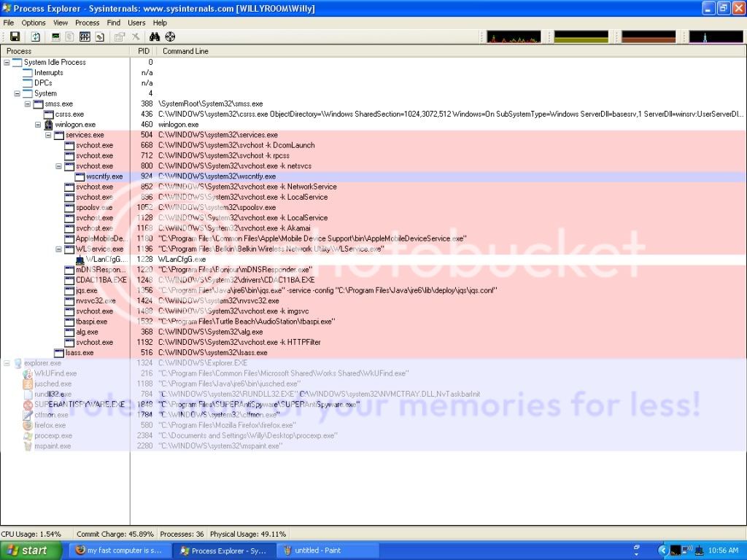Image resolution: width=747 pixels, height=560 pixels.
Task: Click the CPU usage history graph
Action: coord(514,36)
